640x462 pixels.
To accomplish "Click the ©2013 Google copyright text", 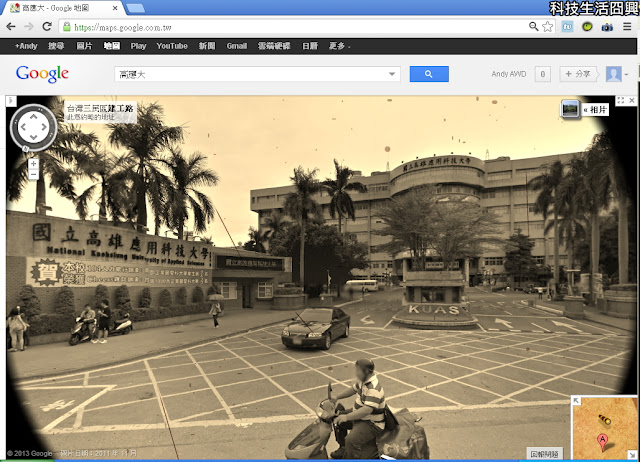I will 29,453.
